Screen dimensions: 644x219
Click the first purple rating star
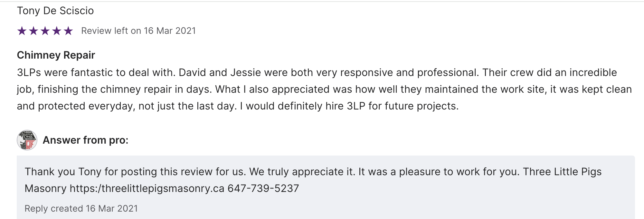pyautogui.click(x=22, y=31)
